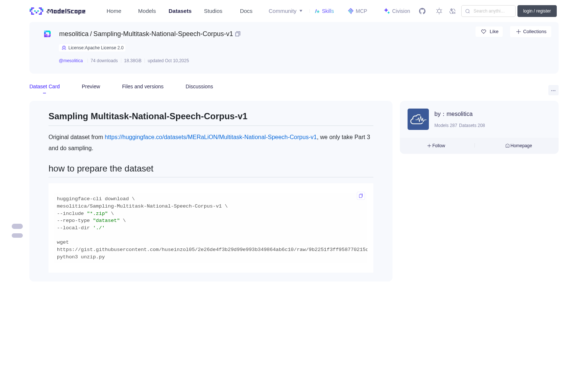
Task: Click the '18.38GB' size text
Action: pos(133,61)
